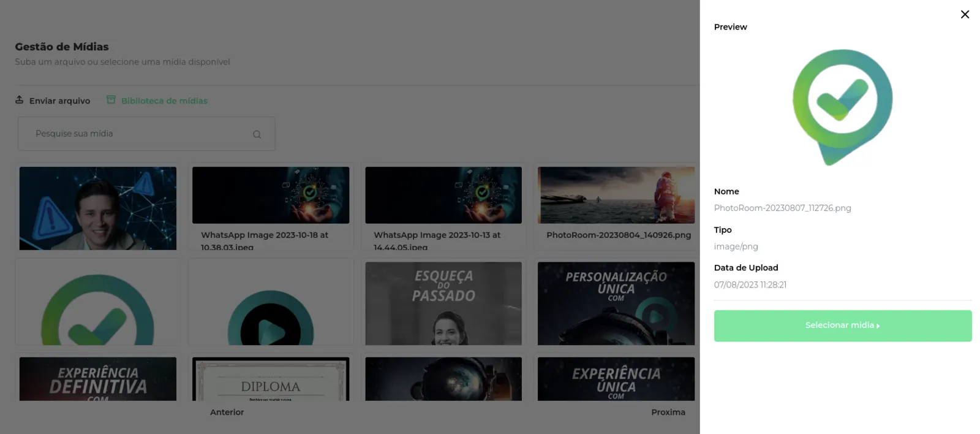Select the play button logo thumbnail
The image size is (980, 434).
[x=271, y=303]
